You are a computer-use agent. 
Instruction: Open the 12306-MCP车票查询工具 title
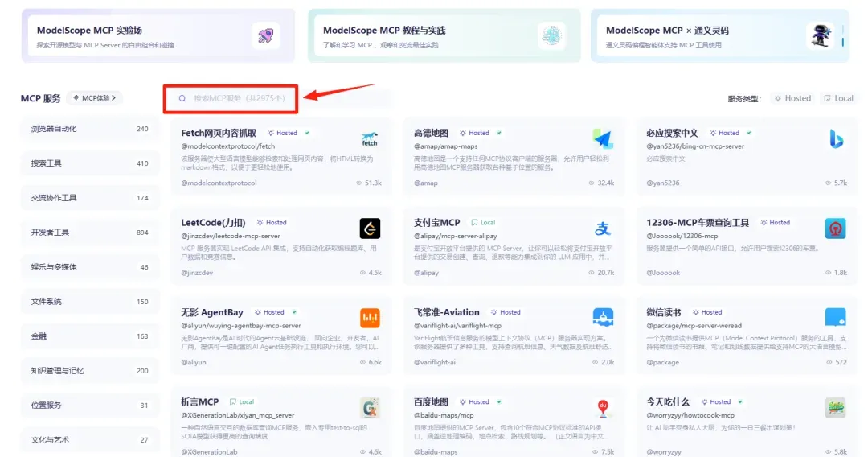(698, 223)
